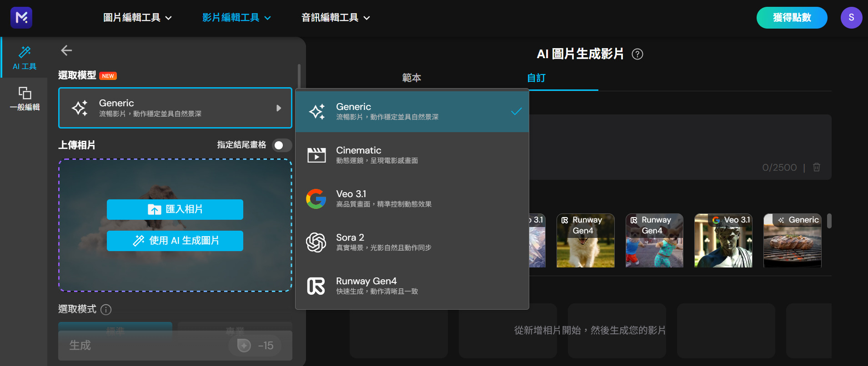Choose Runway Gen4 from model list
The height and width of the screenshot is (366, 868).
coord(412,286)
